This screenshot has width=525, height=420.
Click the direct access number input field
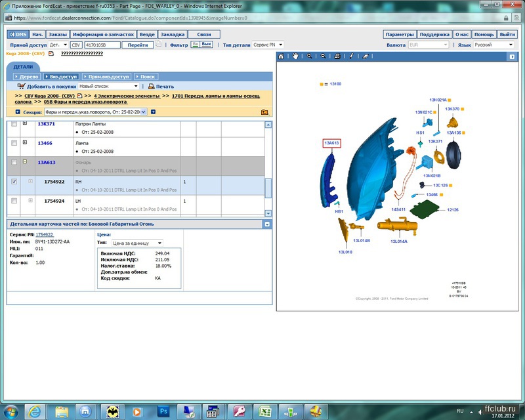pyautogui.click(x=102, y=45)
